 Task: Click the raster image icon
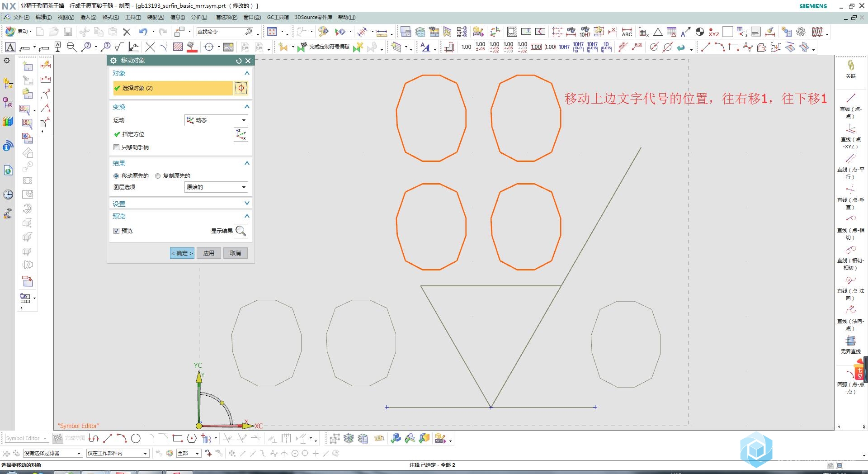pyautogui.click(x=228, y=47)
